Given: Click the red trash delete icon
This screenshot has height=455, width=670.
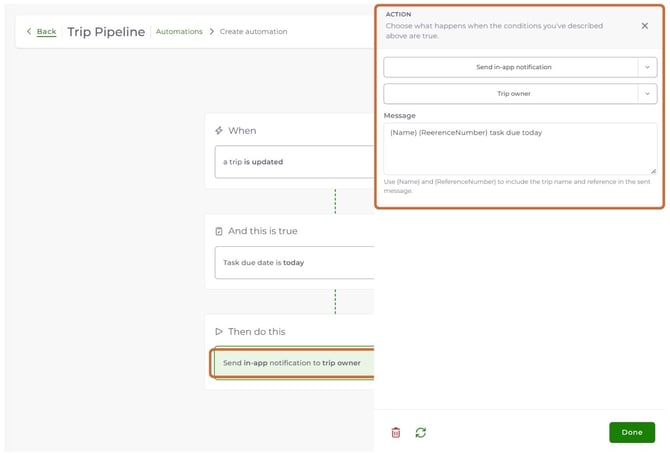Looking at the screenshot, I should click(396, 432).
